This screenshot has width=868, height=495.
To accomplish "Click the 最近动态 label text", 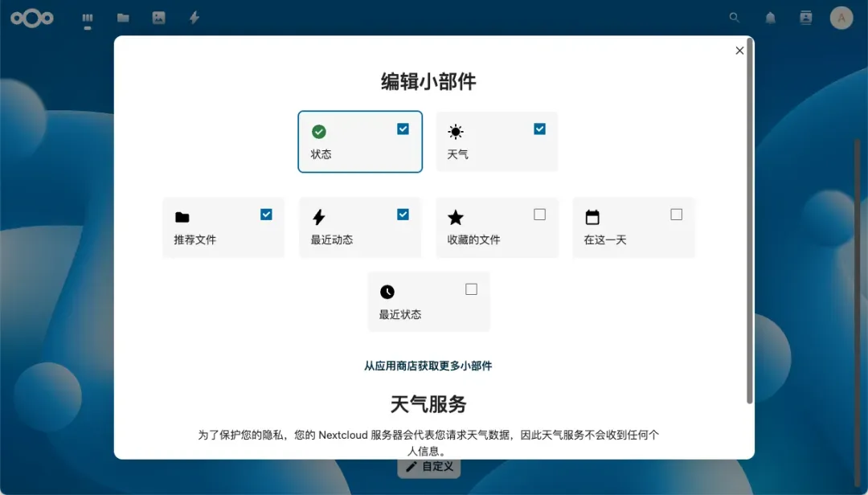I will point(332,239).
